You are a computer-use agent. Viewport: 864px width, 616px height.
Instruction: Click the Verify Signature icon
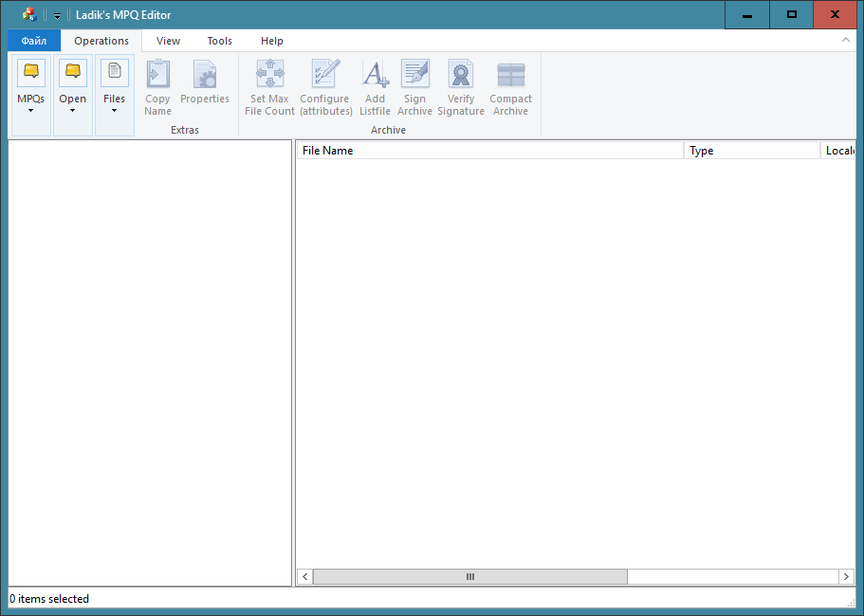point(461,74)
